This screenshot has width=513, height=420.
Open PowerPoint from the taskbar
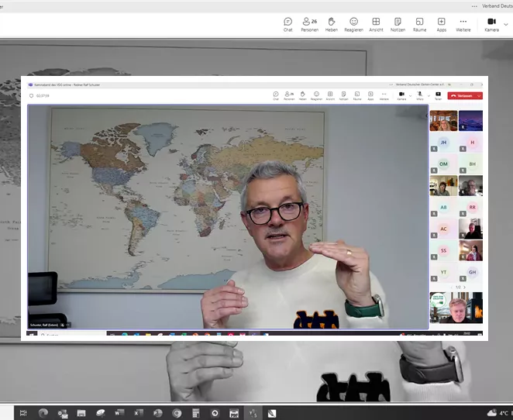pyautogui.click(x=157, y=413)
